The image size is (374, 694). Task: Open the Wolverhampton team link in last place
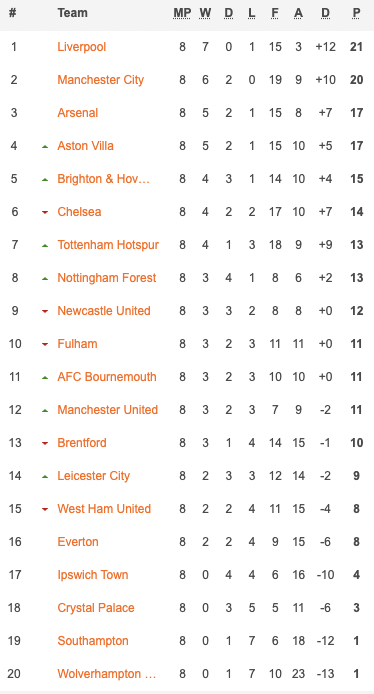click(x=107, y=674)
